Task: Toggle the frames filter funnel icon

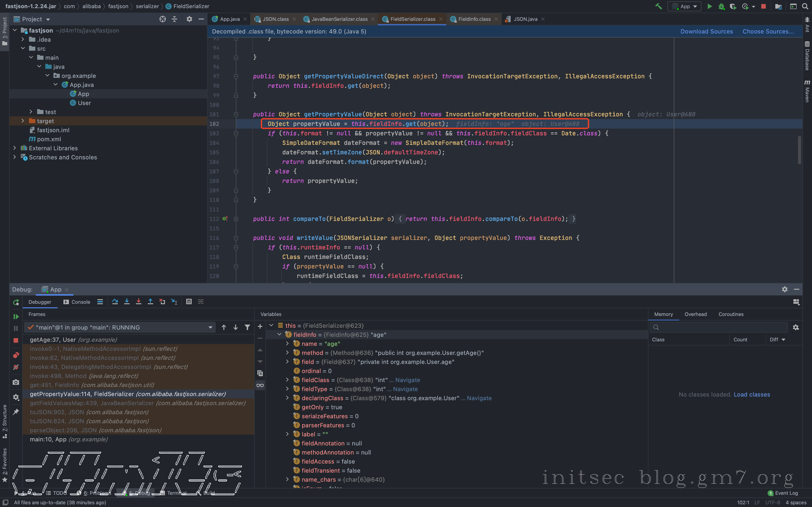Action: [247, 327]
